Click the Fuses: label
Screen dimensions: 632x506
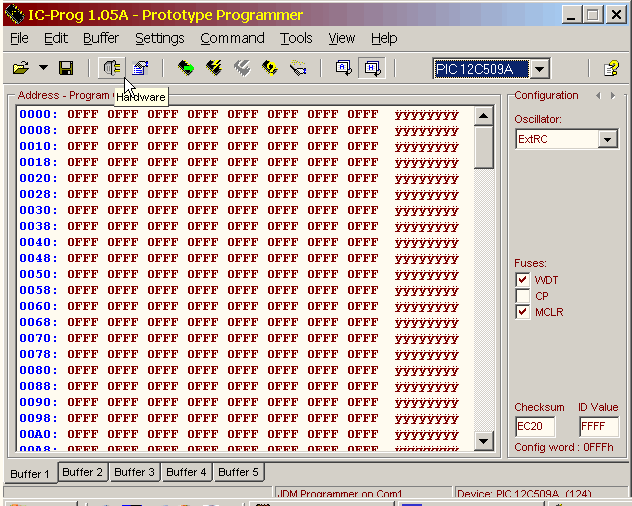tap(530, 263)
